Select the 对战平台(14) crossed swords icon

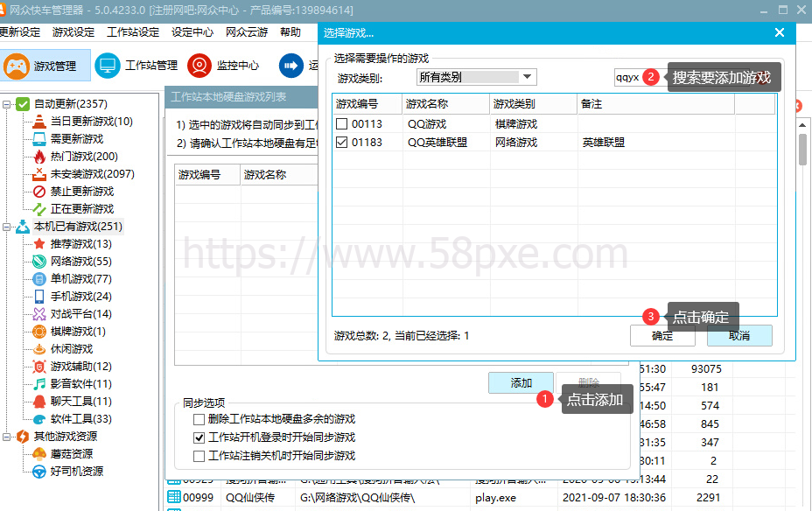[x=39, y=314]
